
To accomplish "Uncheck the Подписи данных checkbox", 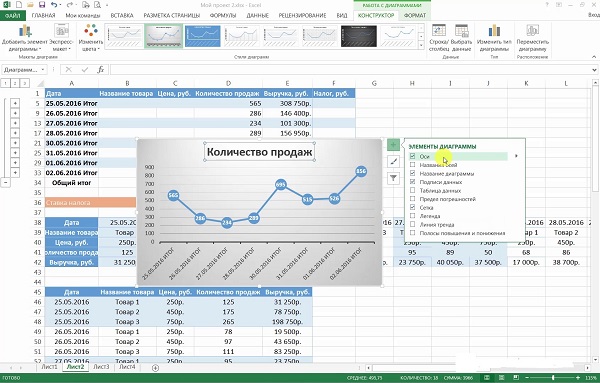I will (412, 182).
